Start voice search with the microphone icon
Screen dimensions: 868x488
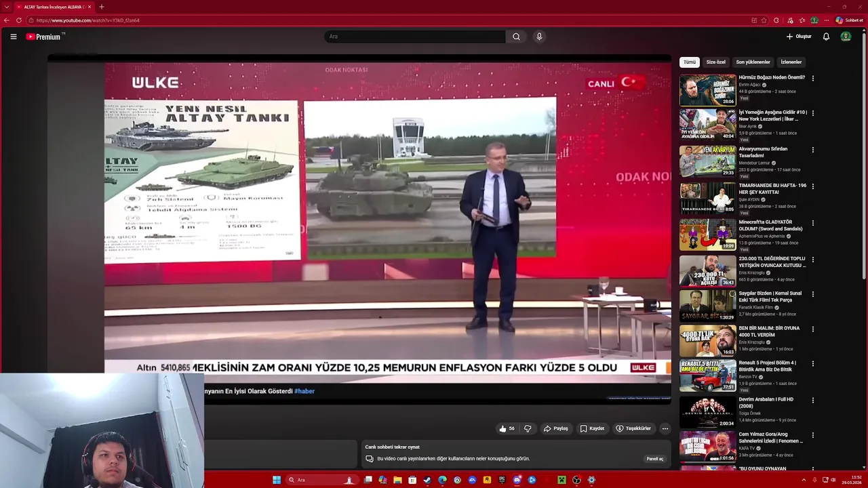(x=539, y=37)
